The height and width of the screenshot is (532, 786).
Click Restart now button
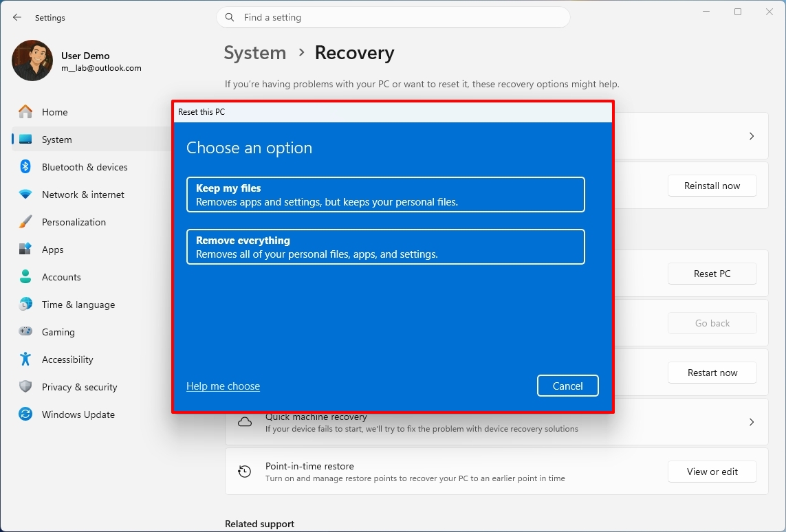pos(712,373)
